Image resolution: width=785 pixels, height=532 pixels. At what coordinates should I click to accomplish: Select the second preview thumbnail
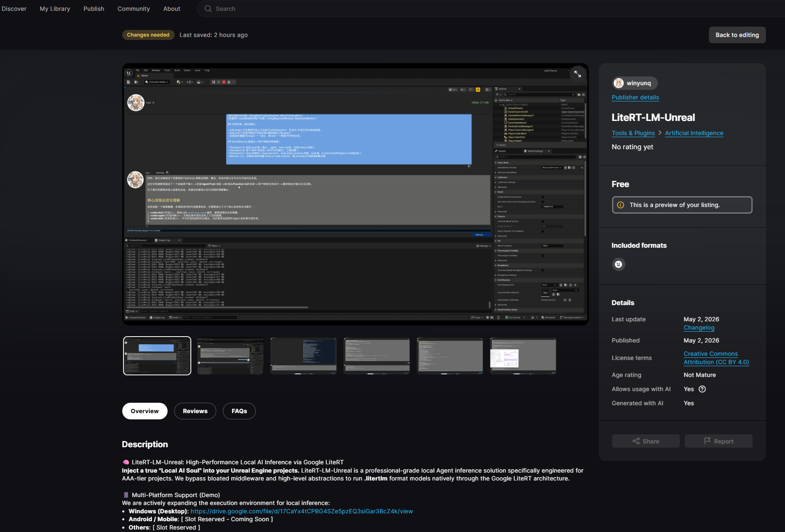tap(230, 356)
